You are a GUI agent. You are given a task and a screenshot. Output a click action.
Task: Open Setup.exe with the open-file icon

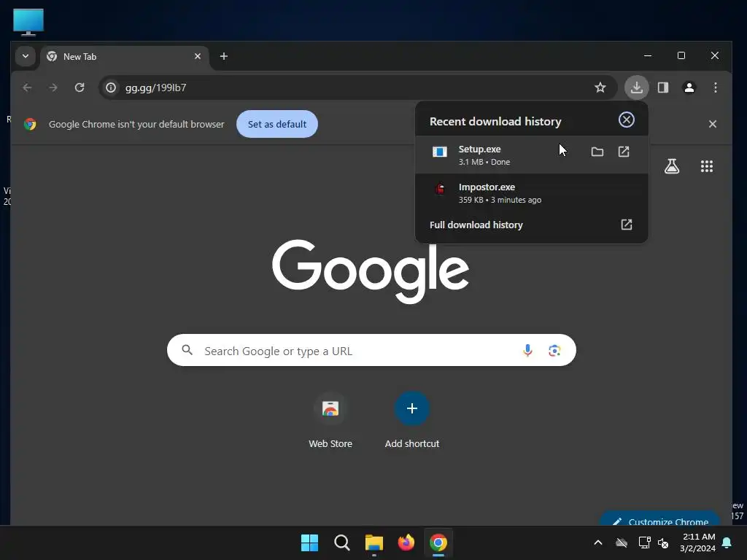pos(624,152)
